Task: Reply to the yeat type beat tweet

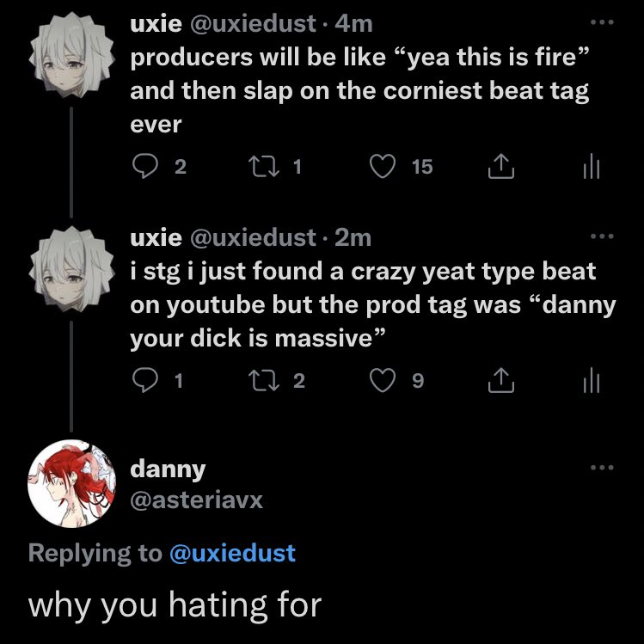Action: point(143,381)
